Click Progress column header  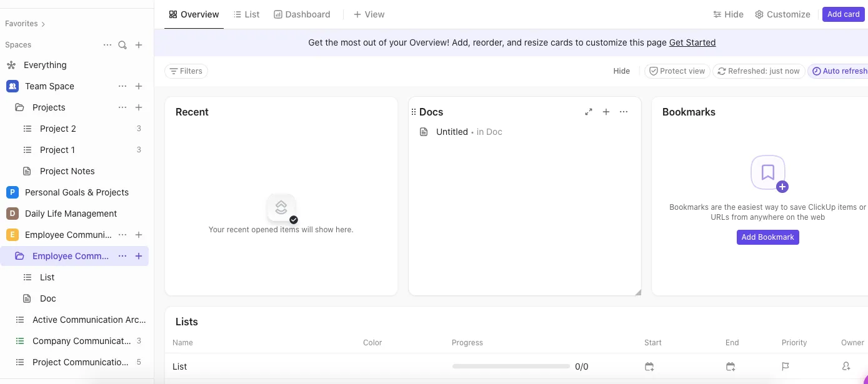click(x=467, y=343)
